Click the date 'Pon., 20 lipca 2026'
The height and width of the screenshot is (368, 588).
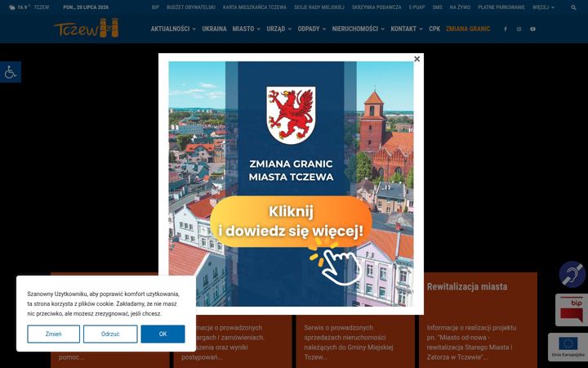(x=86, y=7)
